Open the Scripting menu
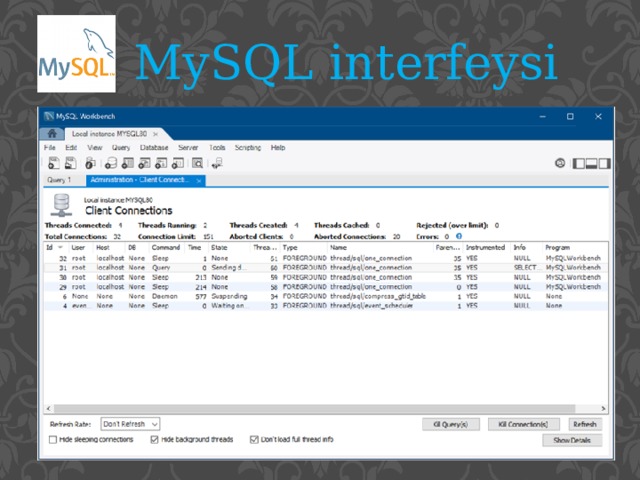Image resolution: width=640 pixels, height=480 pixels. 248,147
